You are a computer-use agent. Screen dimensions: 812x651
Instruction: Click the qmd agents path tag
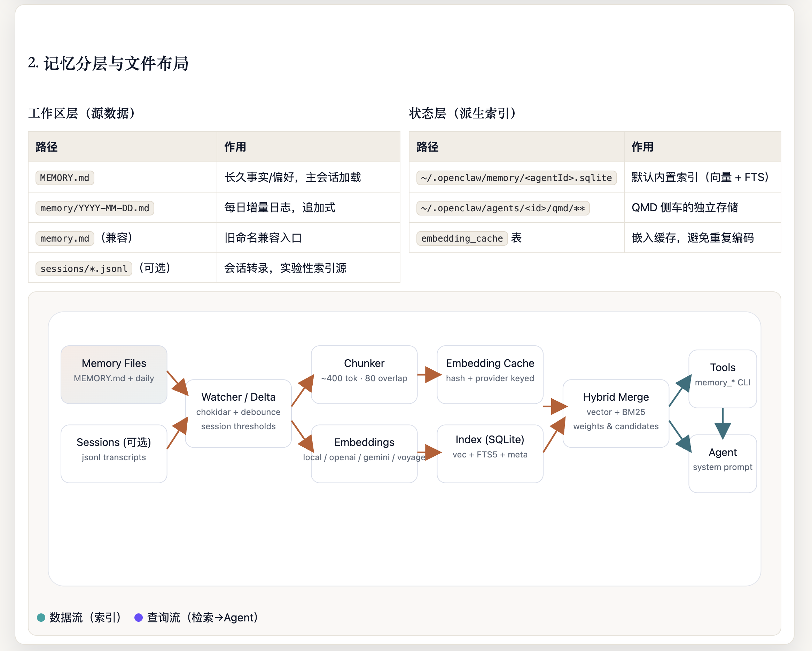[x=502, y=208]
